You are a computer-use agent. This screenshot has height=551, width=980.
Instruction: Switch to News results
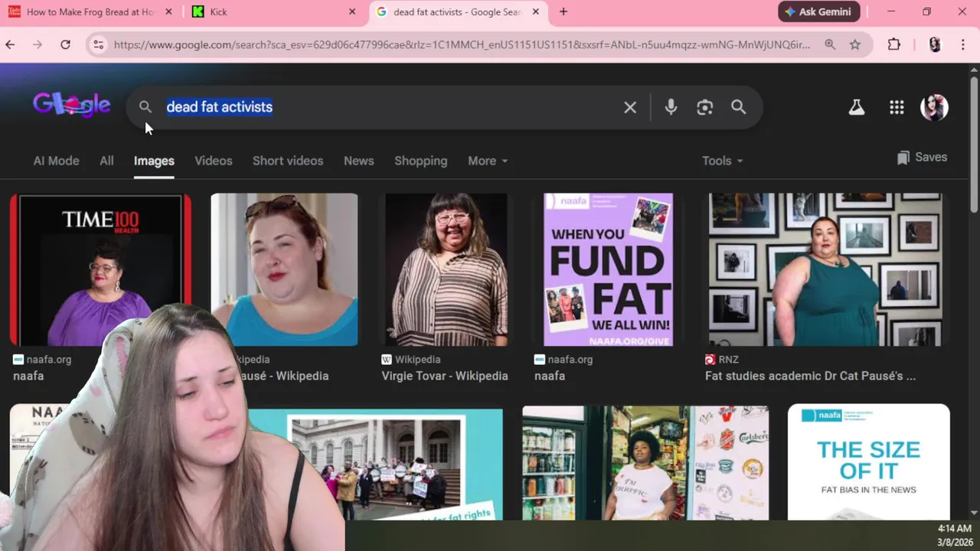358,161
